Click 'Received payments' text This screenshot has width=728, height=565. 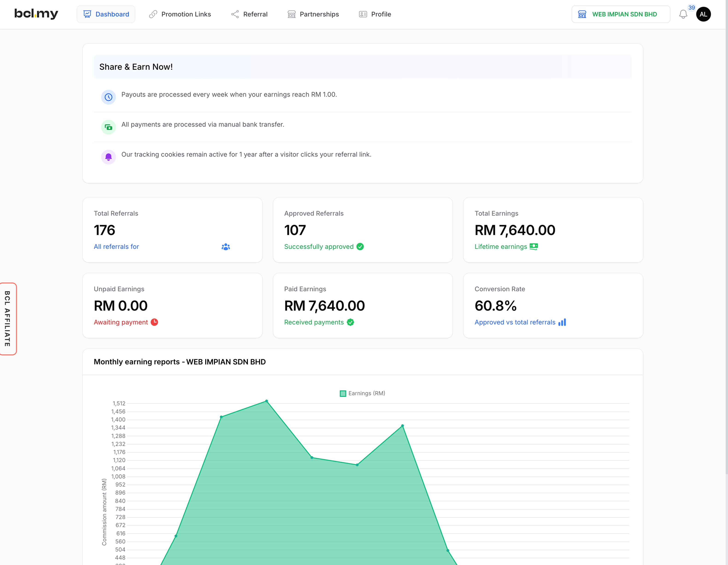(x=314, y=322)
